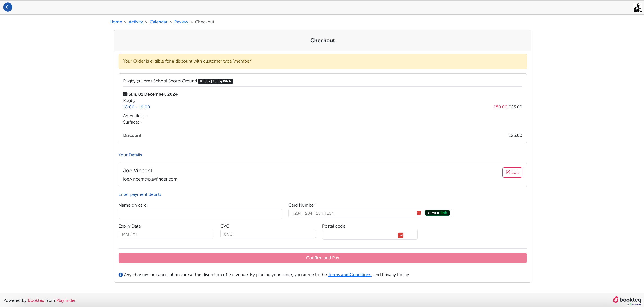Open Bookteq link in footer
This screenshot has height=307, width=644.
36,300
